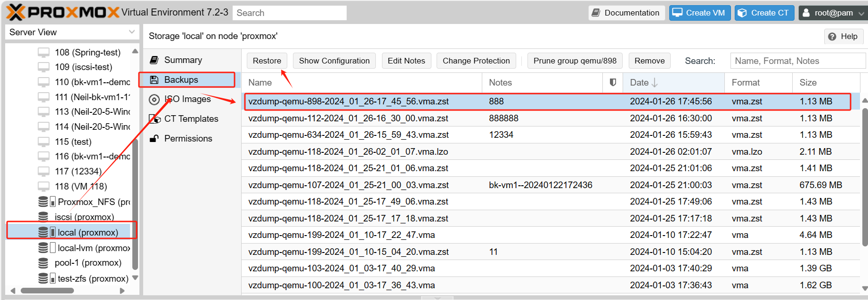Click Create VM button

click(x=700, y=13)
